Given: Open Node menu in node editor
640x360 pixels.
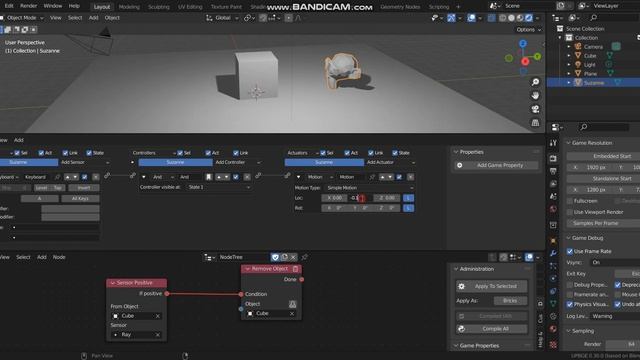Looking at the screenshot, I should click(x=59, y=257).
